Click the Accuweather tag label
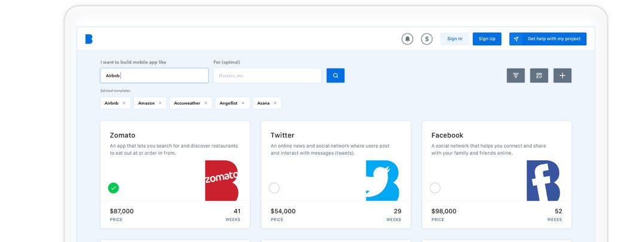 point(187,103)
